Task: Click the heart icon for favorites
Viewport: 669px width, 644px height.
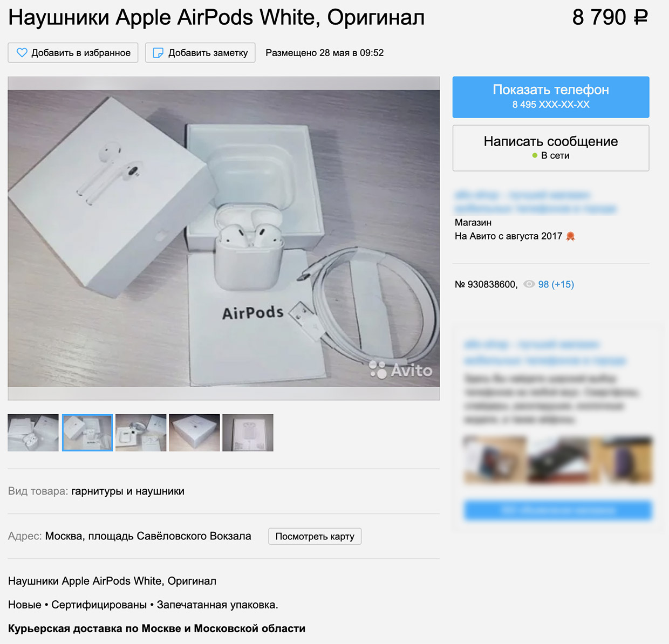Action: point(22,53)
